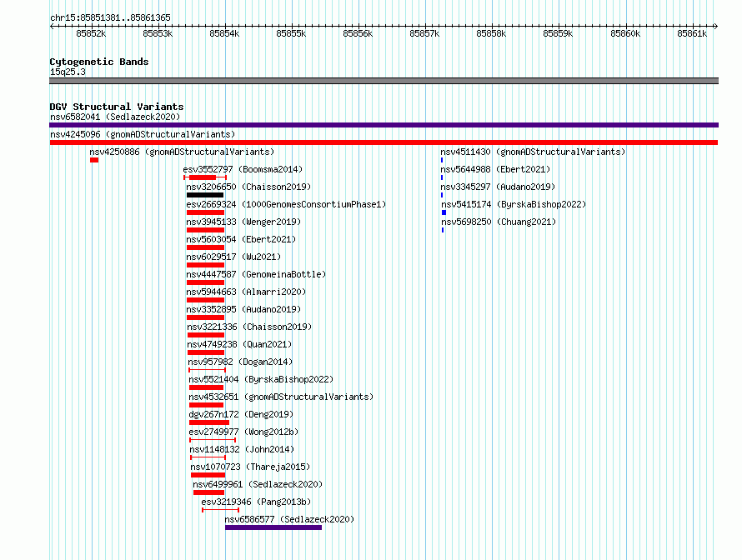This screenshot has height=560, width=742.
Task: Open nsv6499961 (Sedlazeck2020) label
Action: (x=258, y=484)
